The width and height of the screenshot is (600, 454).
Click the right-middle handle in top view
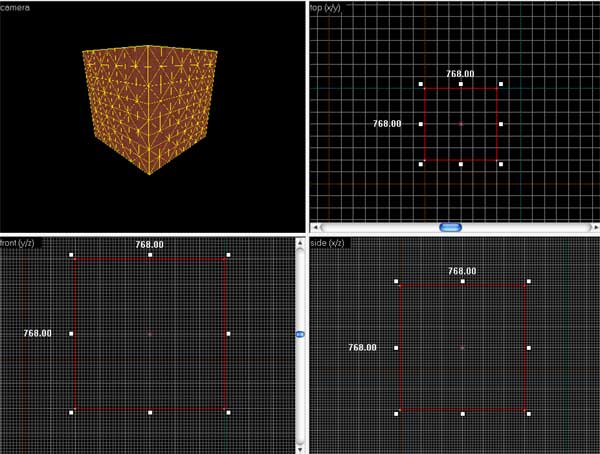500,124
